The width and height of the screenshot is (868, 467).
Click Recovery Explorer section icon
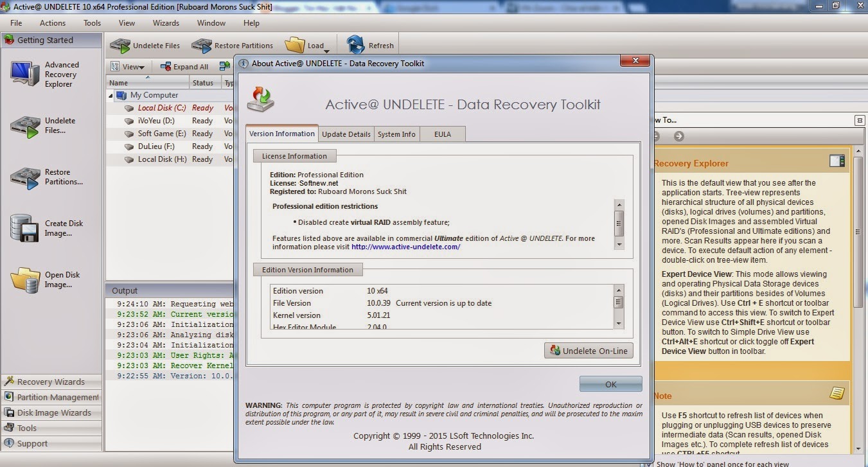pyautogui.click(x=837, y=161)
